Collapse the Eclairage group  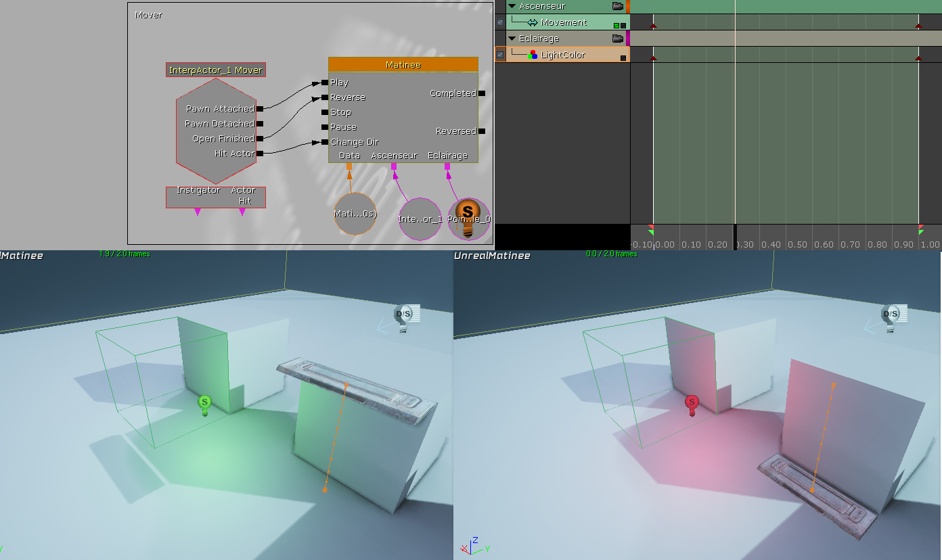(512, 39)
